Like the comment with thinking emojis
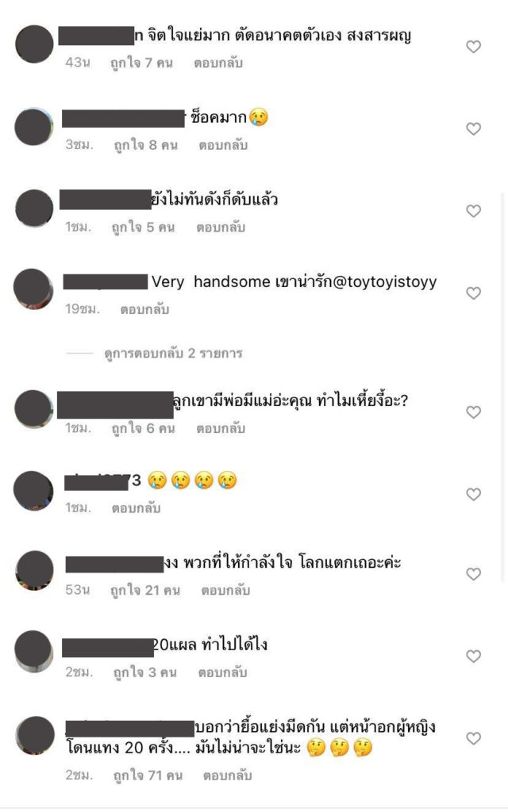Viewport: 508px width, 812px height. (x=473, y=738)
